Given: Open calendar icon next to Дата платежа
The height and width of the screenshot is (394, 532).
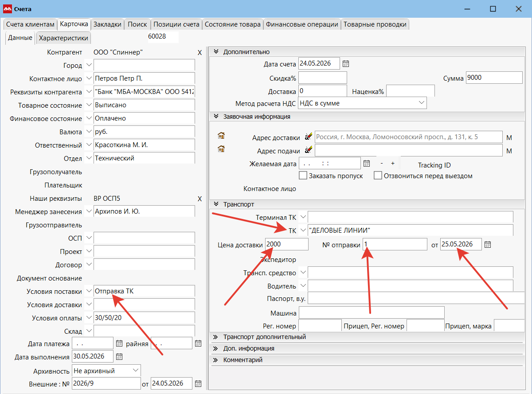Looking at the screenshot, I should point(119,343).
